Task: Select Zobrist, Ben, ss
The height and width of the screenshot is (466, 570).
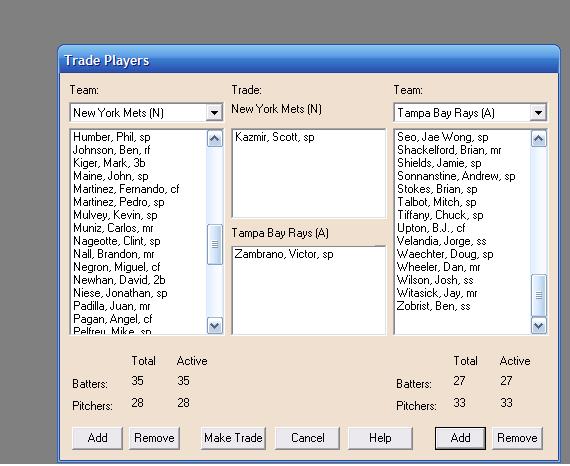Action: pyautogui.click(x=433, y=306)
